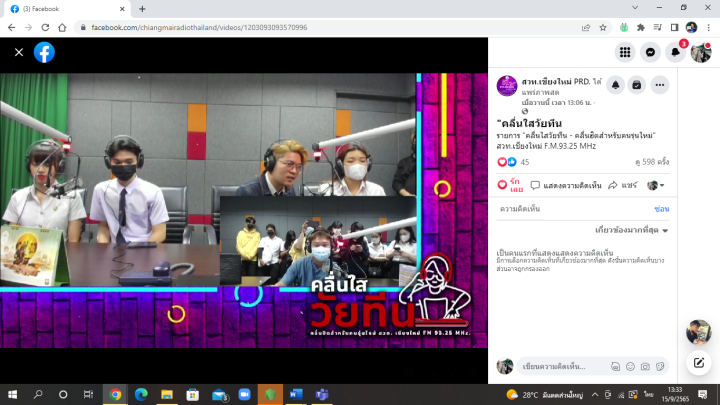The height and width of the screenshot is (405, 720).
Task: Click the Chrome address bar URL
Action: (x=199, y=28)
